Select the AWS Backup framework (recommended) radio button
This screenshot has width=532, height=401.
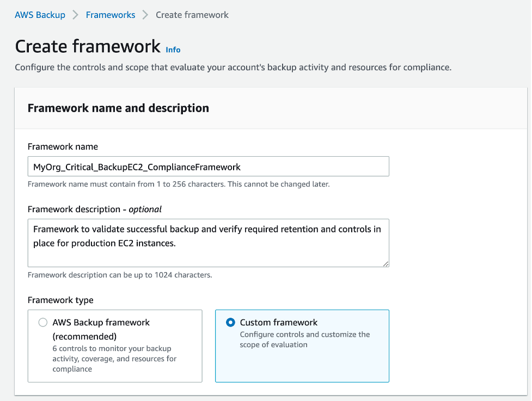click(x=42, y=322)
